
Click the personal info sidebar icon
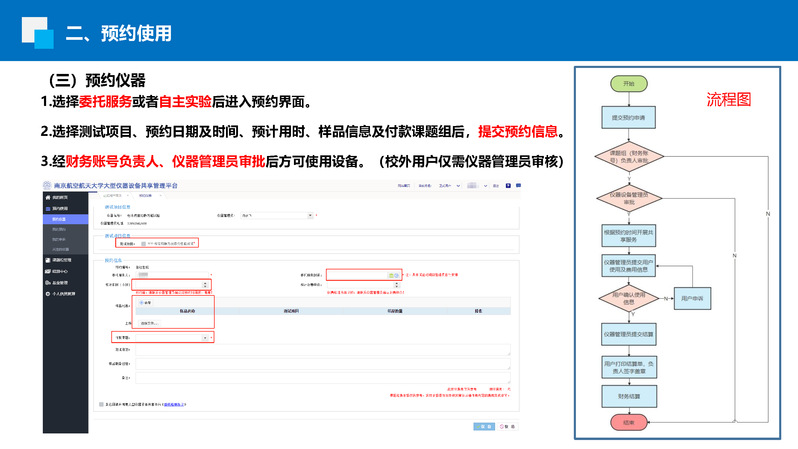pos(47,295)
